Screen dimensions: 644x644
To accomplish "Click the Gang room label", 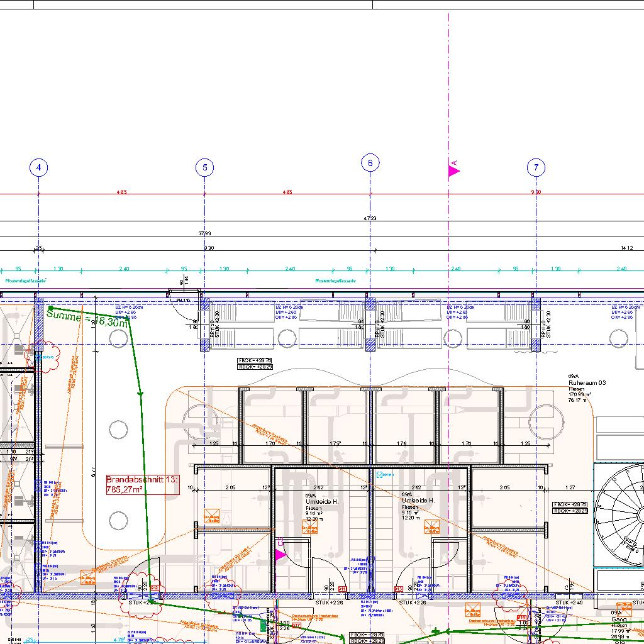I will click(619, 619).
